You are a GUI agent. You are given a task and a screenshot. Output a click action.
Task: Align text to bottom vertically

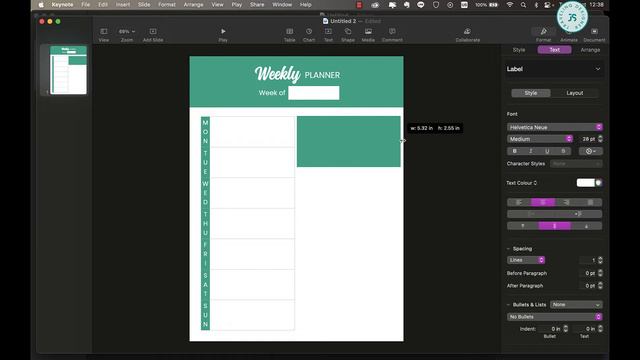click(x=587, y=226)
